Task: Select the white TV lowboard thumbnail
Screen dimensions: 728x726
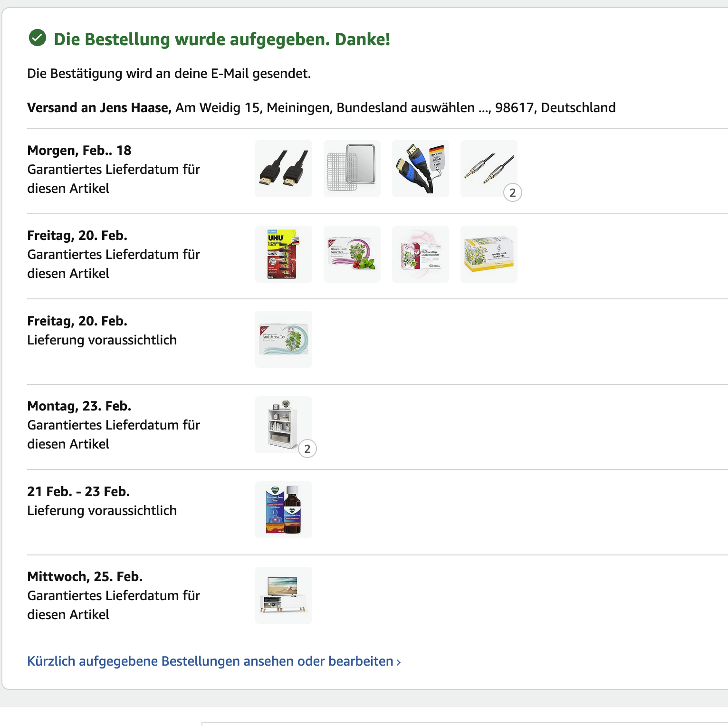Action: (284, 595)
